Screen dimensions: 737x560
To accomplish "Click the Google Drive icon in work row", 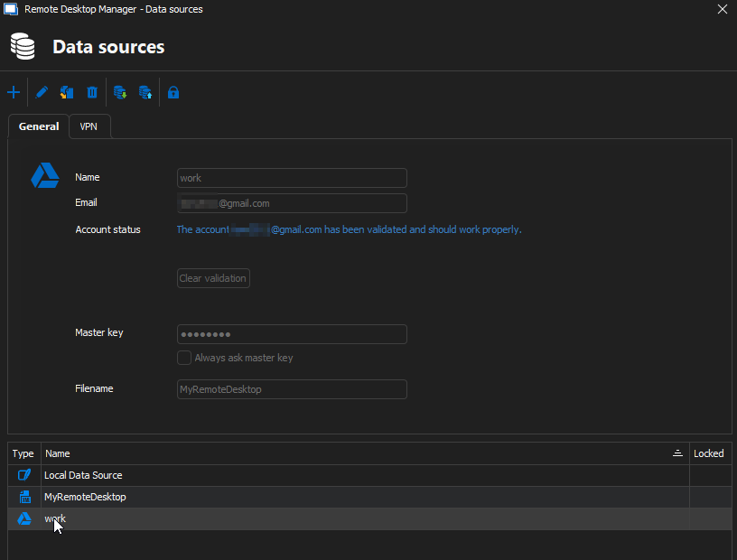I will [x=24, y=518].
